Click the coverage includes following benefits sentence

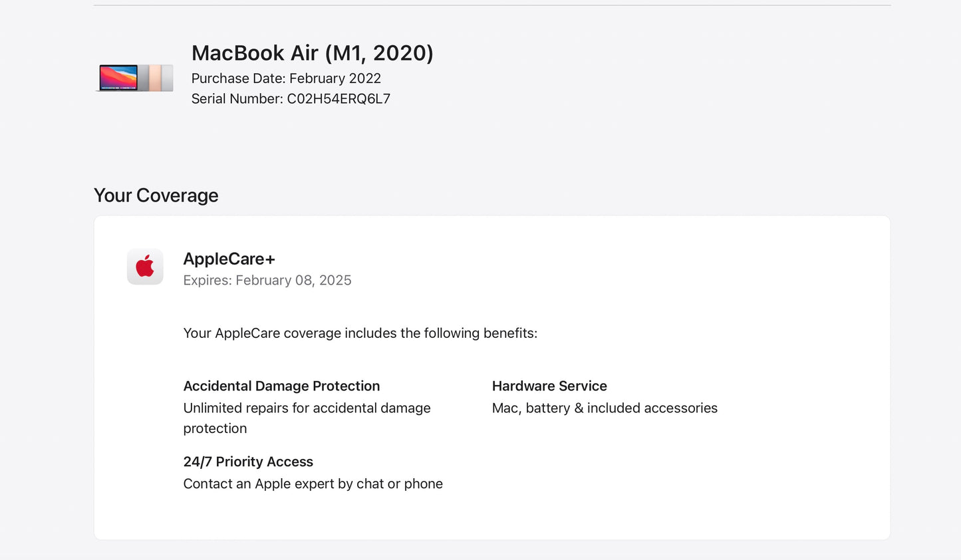[x=360, y=333]
